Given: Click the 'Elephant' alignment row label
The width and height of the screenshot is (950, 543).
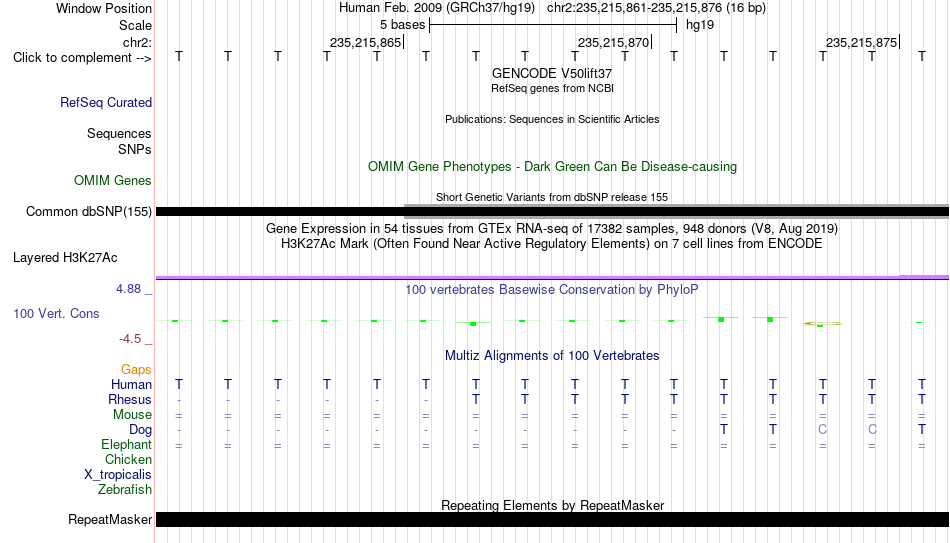Looking at the screenshot, I should [126, 445].
